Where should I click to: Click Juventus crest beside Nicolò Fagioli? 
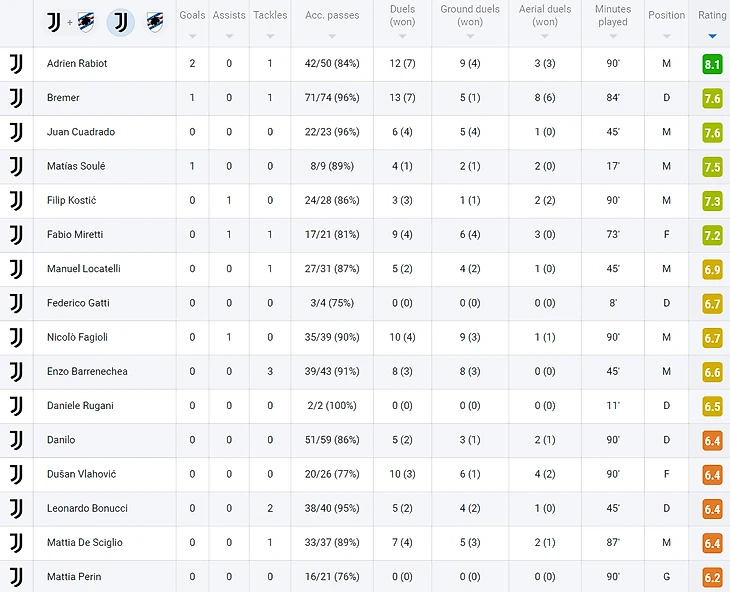(16, 338)
